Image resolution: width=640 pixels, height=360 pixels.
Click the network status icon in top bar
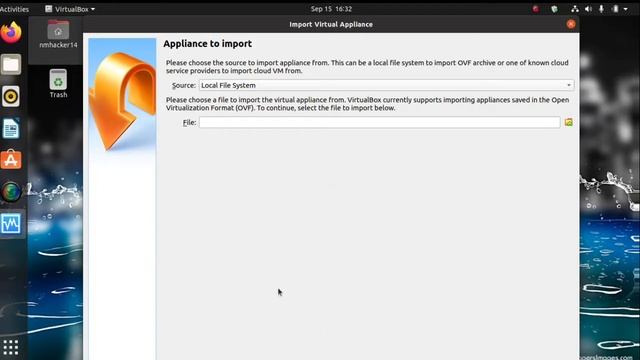click(575, 9)
